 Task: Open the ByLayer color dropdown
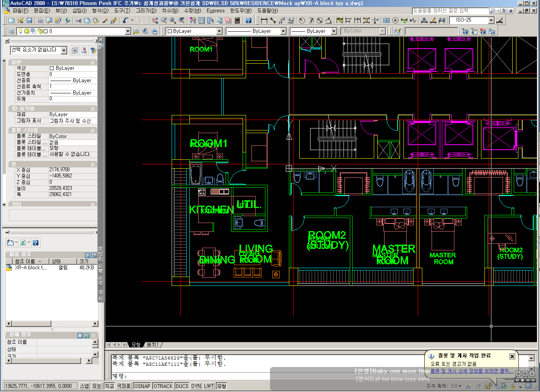pyautogui.click(x=219, y=31)
